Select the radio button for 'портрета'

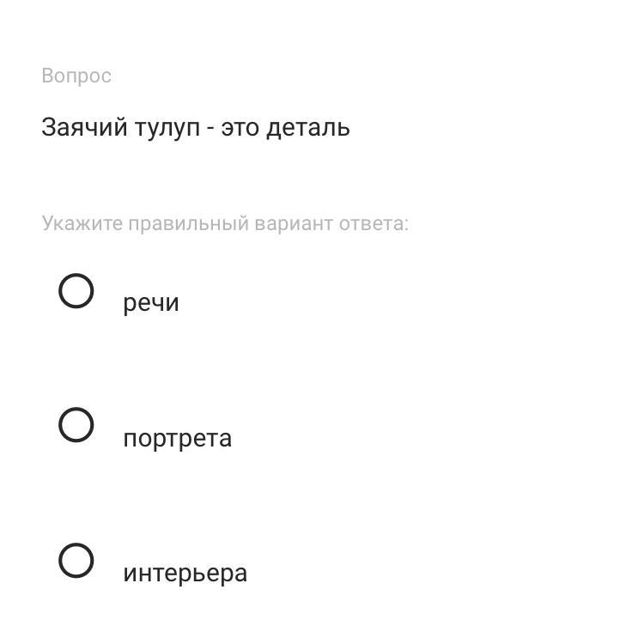tap(76, 425)
